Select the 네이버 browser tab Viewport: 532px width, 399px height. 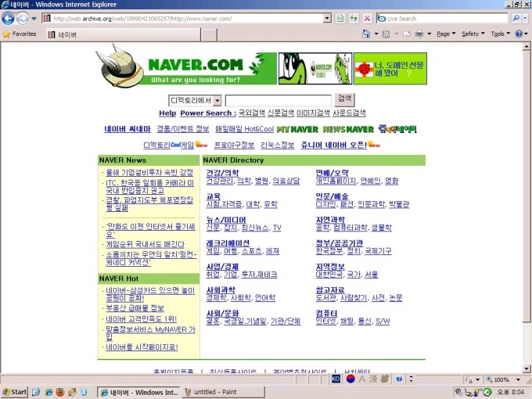pyautogui.click(x=123, y=34)
